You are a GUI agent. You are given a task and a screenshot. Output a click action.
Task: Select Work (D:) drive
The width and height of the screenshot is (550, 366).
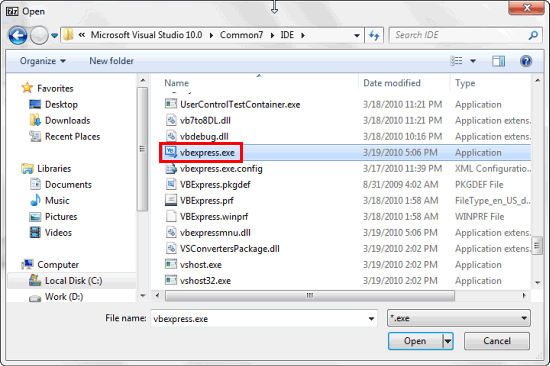coord(56,297)
